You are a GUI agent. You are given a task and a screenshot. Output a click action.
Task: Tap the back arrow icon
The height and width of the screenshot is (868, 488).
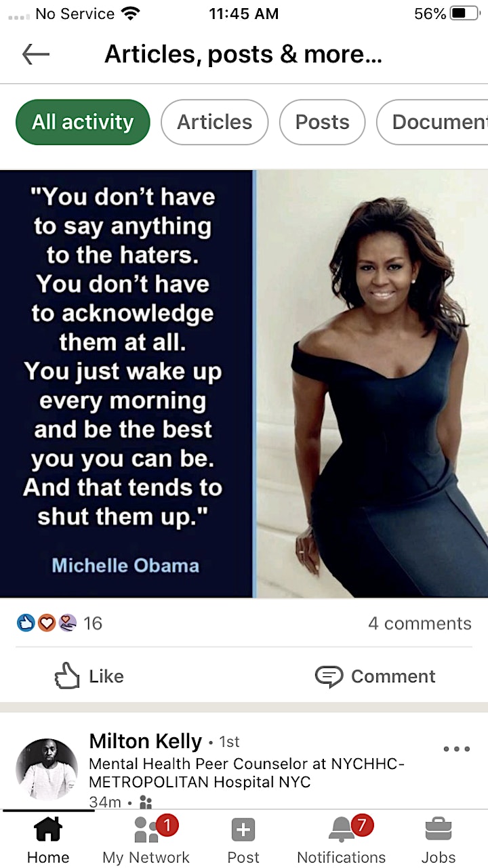click(x=36, y=55)
